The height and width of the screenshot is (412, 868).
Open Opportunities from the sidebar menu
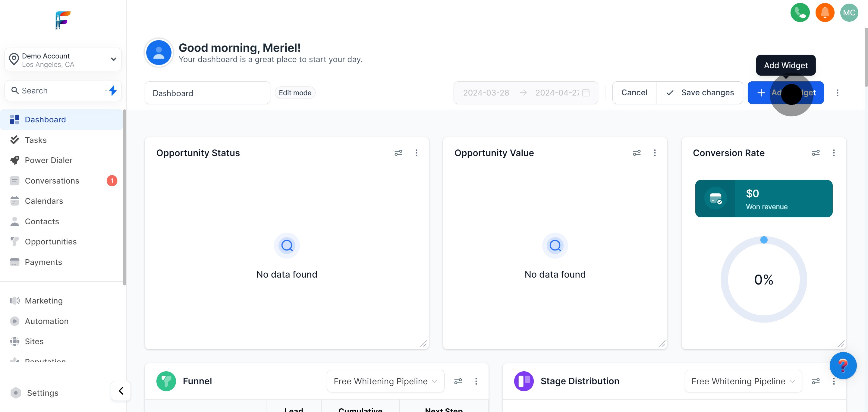(x=51, y=241)
